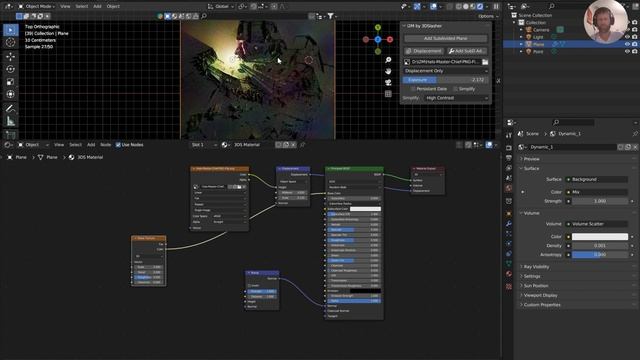Click the Add Subdivided Plane button
Viewport: 640px width, 360px height.
[x=445, y=38]
